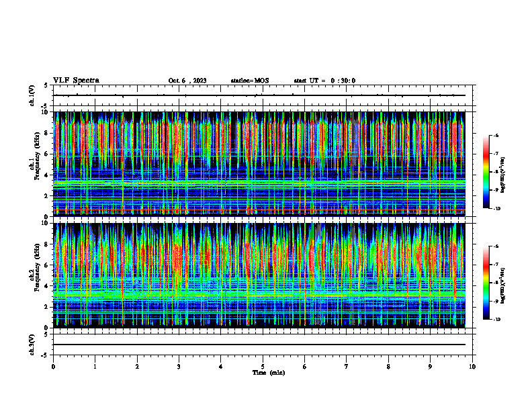Image resolution: width=532 pixels, height=411 pixels.
Task: Select the date label "Oct. 6 , 2023"
Action: point(187,81)
